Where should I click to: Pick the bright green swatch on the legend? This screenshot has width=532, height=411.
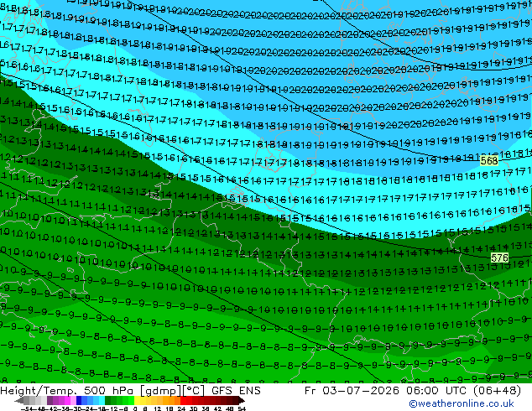click(x=131, y=400)
